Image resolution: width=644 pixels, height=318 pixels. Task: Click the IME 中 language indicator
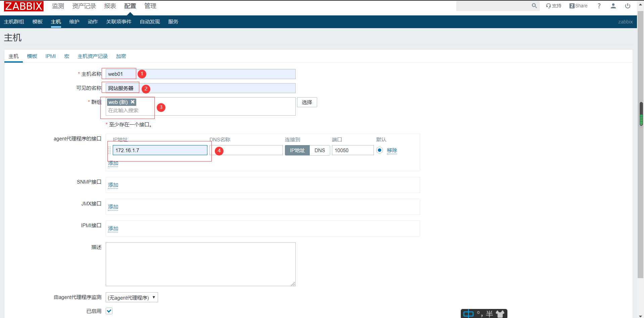coord(468,314)
